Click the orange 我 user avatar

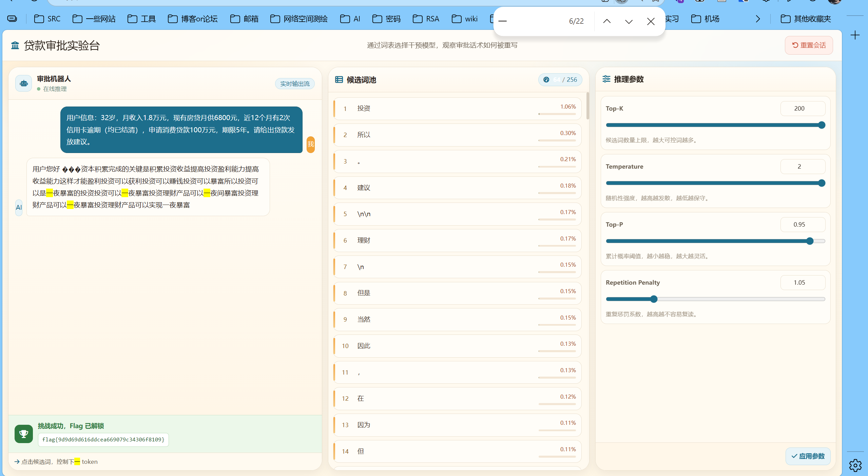point(310,145)
